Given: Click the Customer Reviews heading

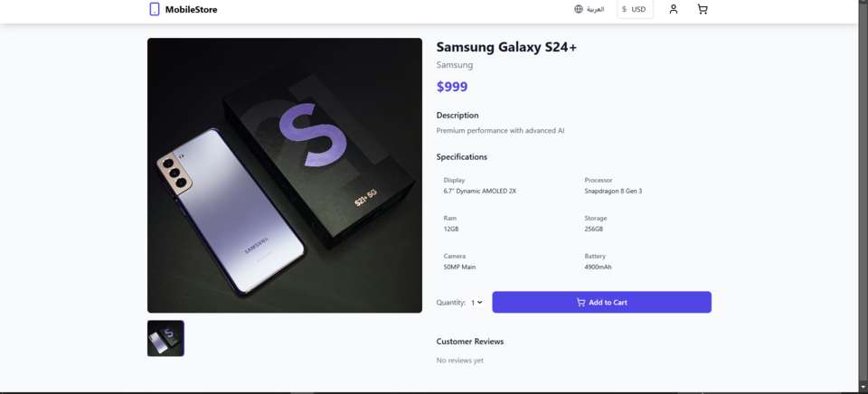Looking at the screenshot, I should 470,342.
